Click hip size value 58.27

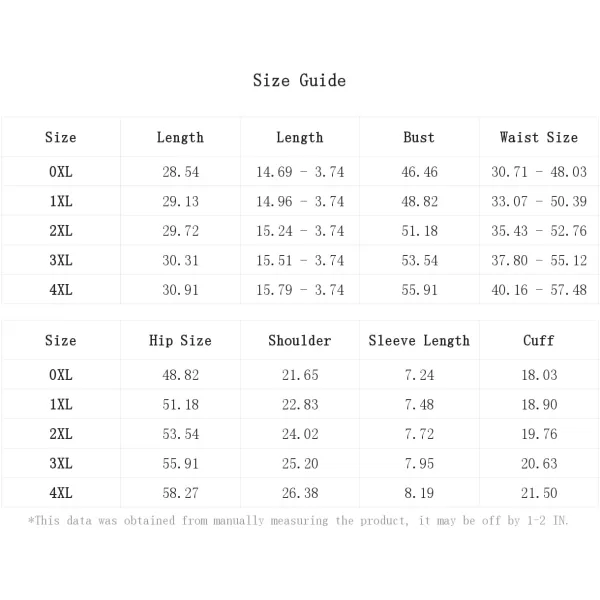[181, 493]
